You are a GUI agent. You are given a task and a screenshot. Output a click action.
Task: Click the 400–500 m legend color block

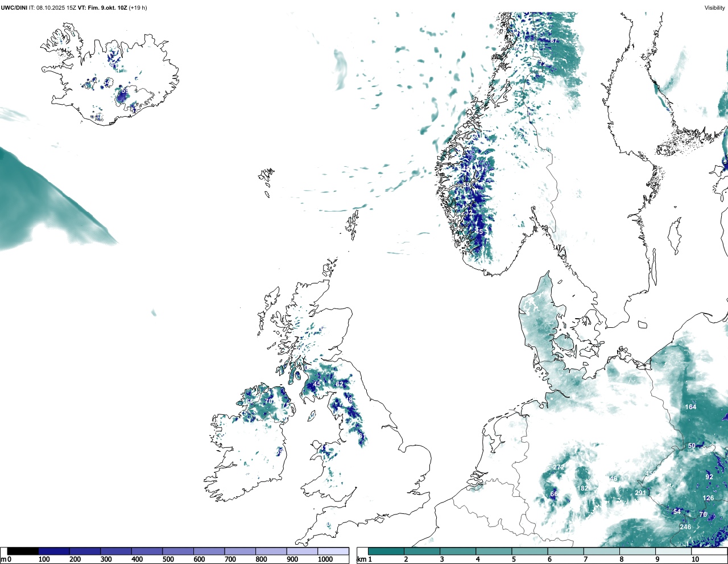point(147,551)
